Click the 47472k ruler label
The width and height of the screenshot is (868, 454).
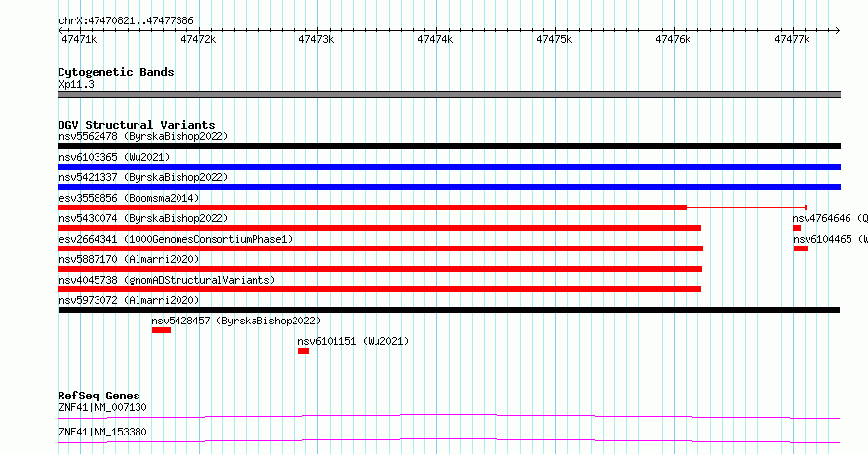[198, 39]
